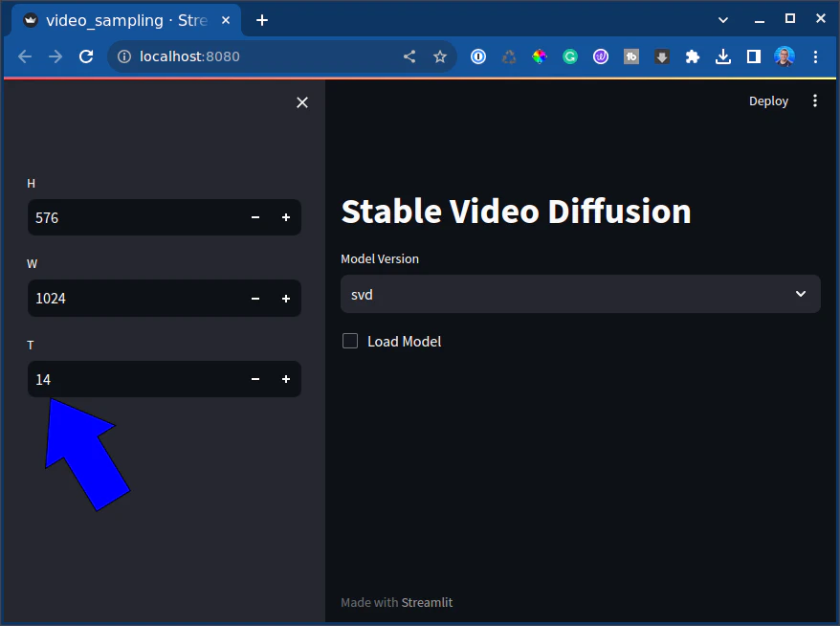Image resolution: width=840 pixels, height=626 pixels.
Task: Minimize the browser window
Action: pos(759,20)
